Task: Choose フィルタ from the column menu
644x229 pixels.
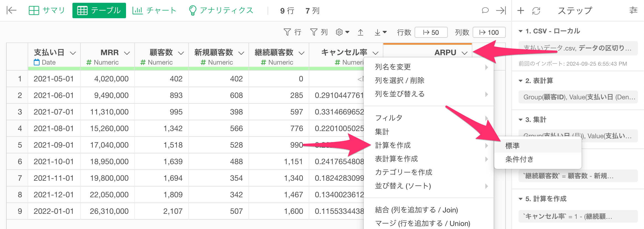Action: pos(429,118)
